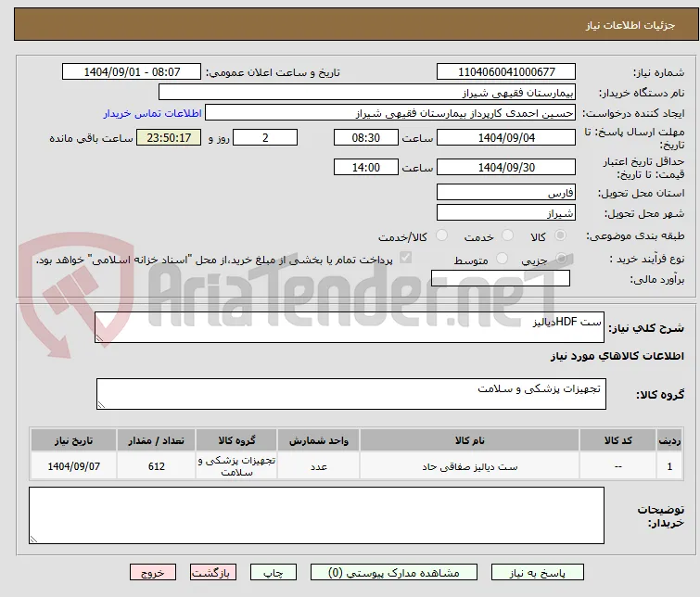
Task: Click the deadline time field 08:30
Action: 366,137
